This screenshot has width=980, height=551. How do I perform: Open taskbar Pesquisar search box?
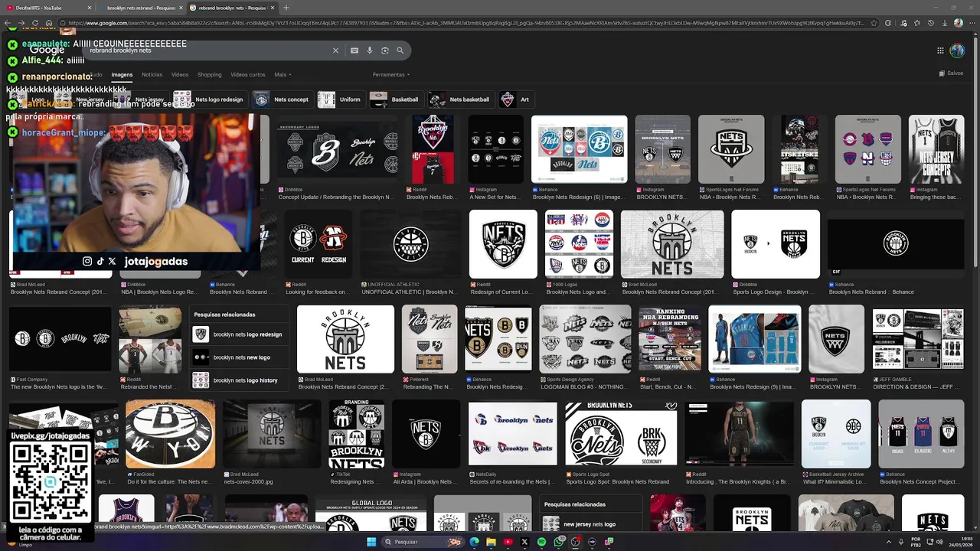pos(423,542)
